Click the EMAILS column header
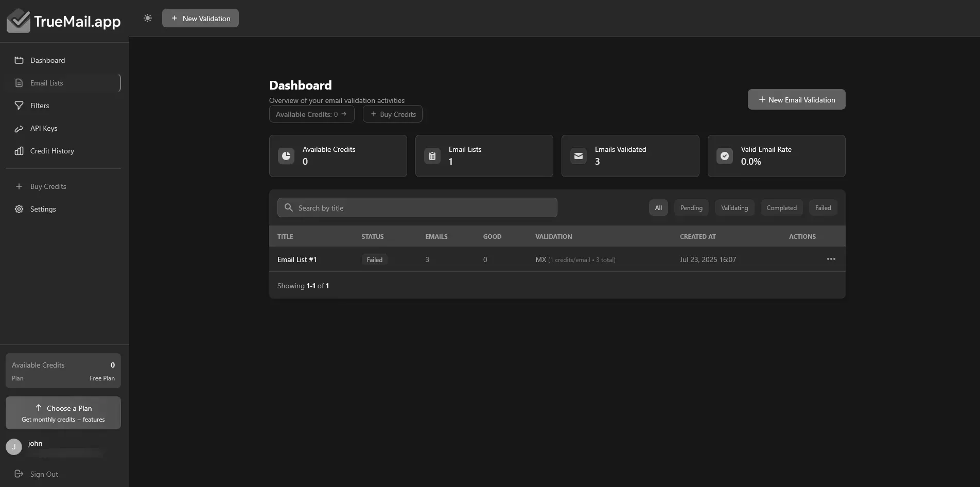Viewport: 980px width, 487px height. pyautogui.click(x=436, y=237)
